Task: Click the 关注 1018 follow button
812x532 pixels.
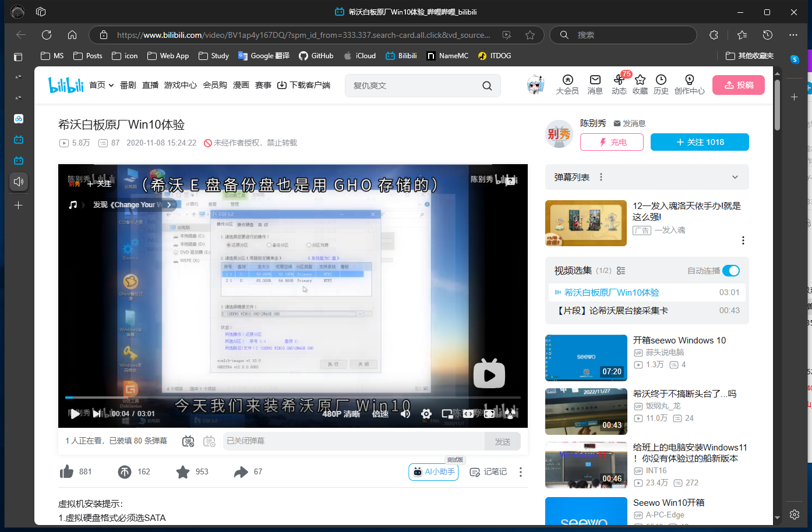Action: (699, 142)
